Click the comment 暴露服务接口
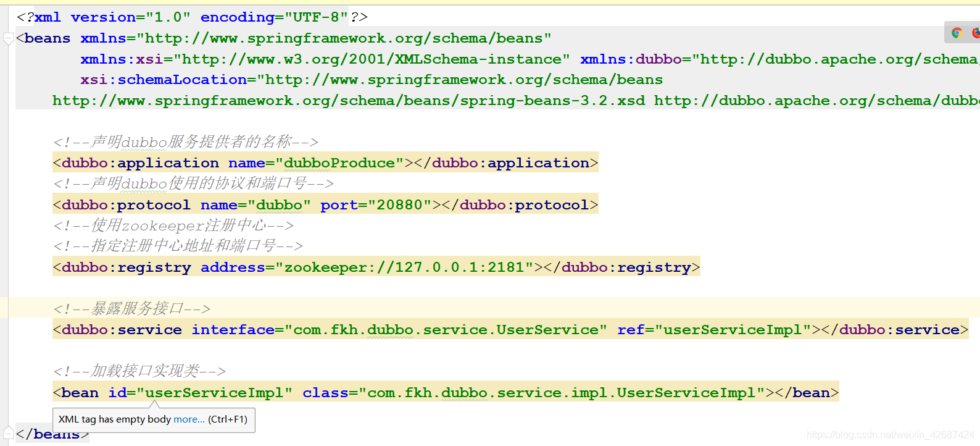980x446 pixels. click(132, 308)
